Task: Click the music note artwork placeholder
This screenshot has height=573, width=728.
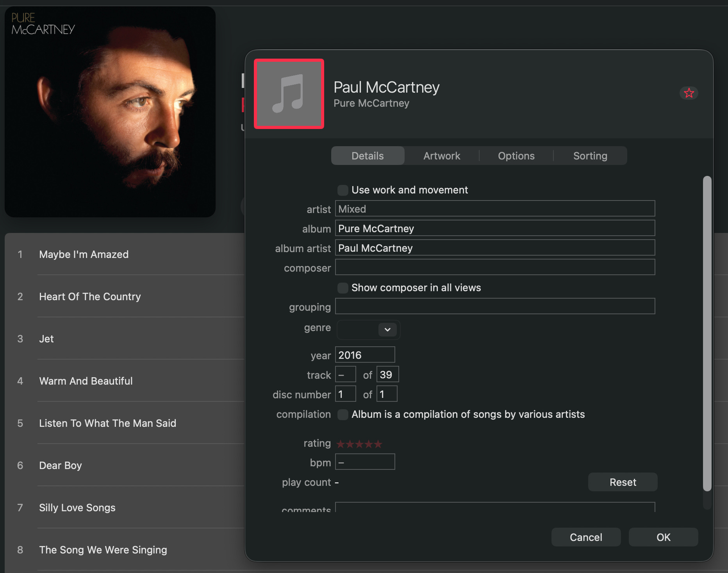Action: (289, 94)
